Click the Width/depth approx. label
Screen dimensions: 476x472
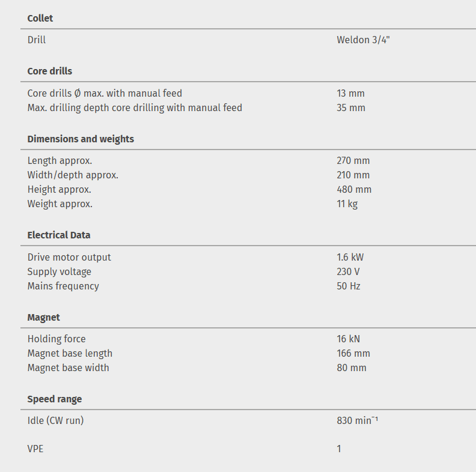click(73, 175)
